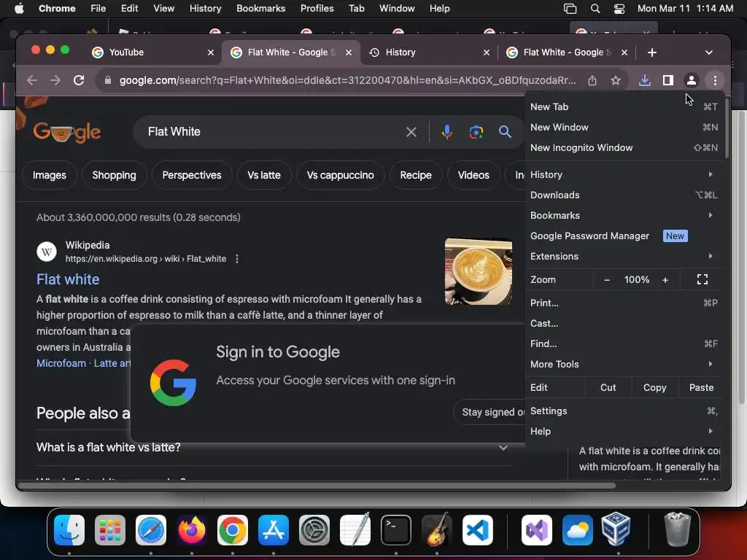747x560 pixels.
Task: Switch to the History tab
Action: click(427, 52)
